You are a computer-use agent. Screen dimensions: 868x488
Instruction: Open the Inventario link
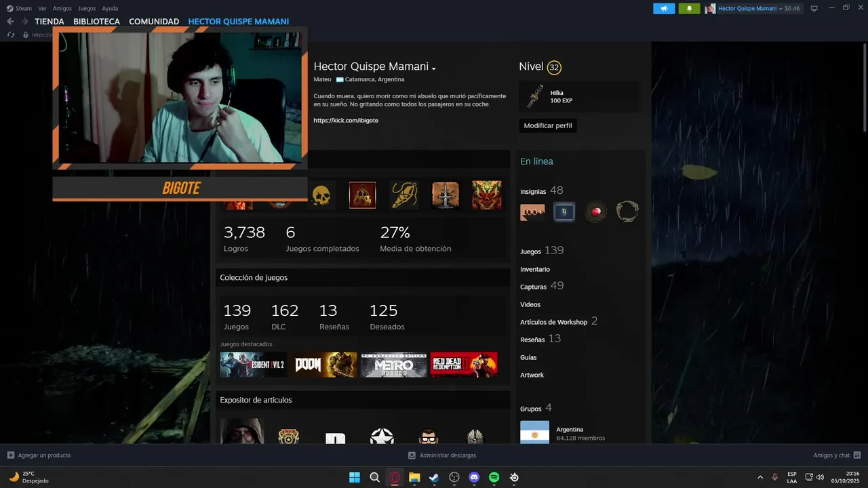(x=535, y=269)
